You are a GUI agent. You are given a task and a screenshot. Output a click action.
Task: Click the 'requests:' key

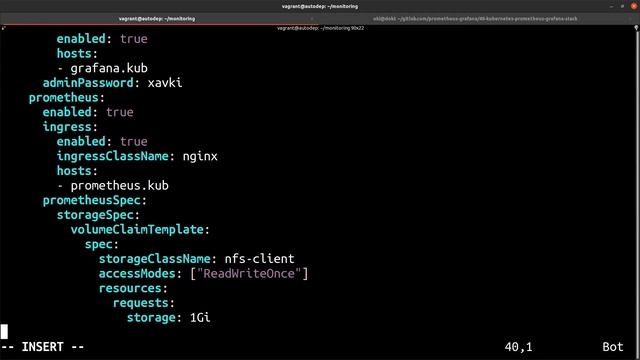tap(144, 303)
